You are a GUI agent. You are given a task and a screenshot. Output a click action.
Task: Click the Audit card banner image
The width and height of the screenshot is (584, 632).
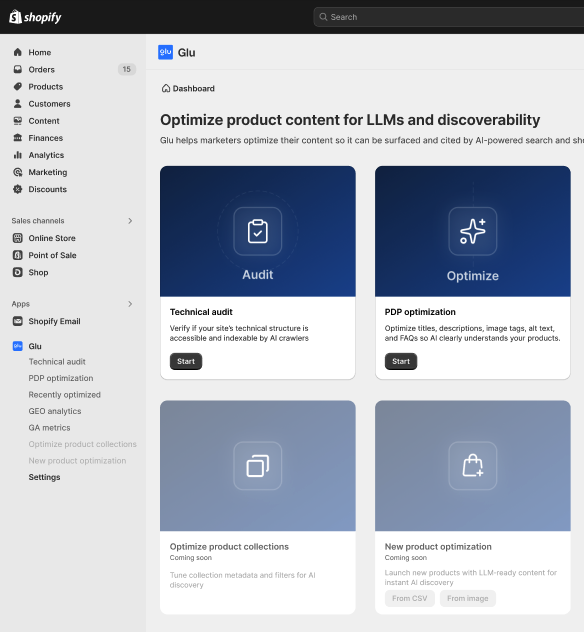258,231
